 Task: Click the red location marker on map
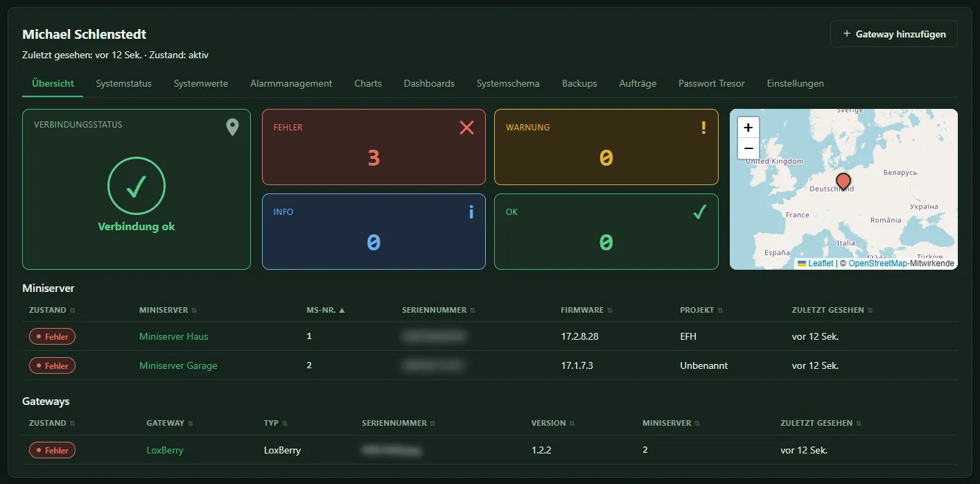coord(843,182)
